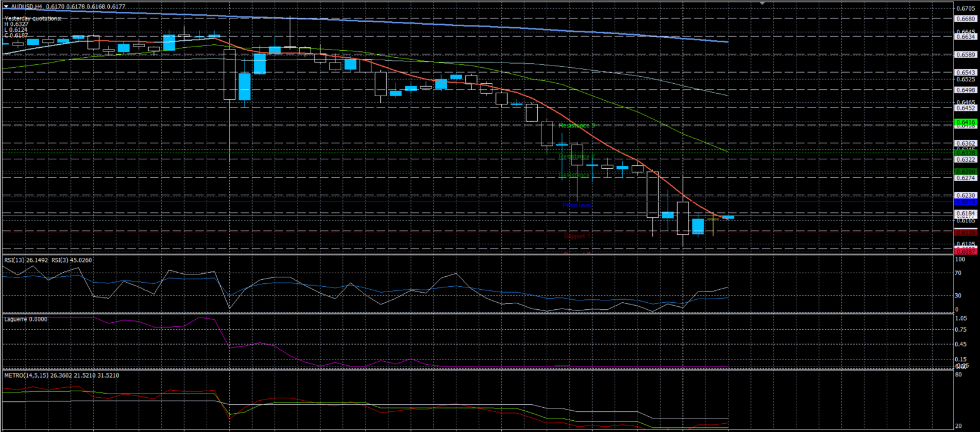
Task: Click the 0.6589 price scale label
Action: tap(966, 55)
